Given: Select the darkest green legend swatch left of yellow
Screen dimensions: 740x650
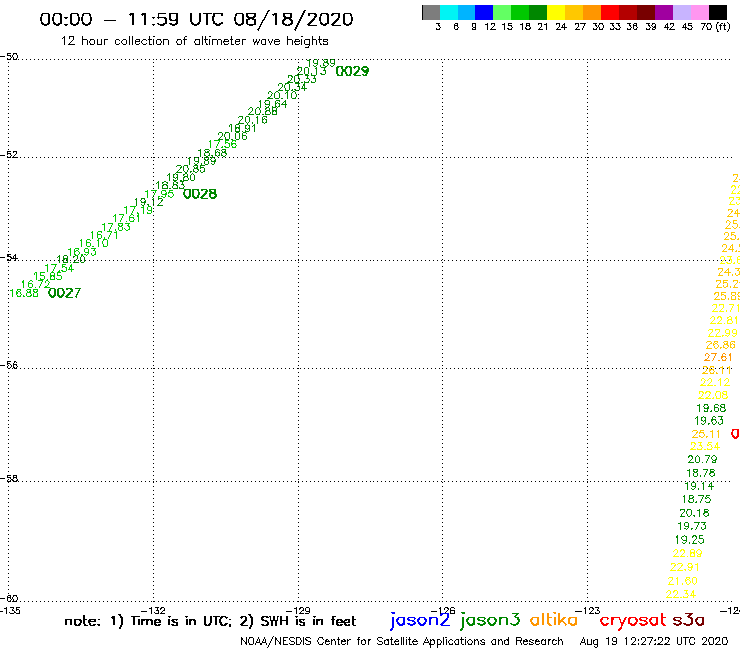Looking at the screenshot, I should coord(538,12).
